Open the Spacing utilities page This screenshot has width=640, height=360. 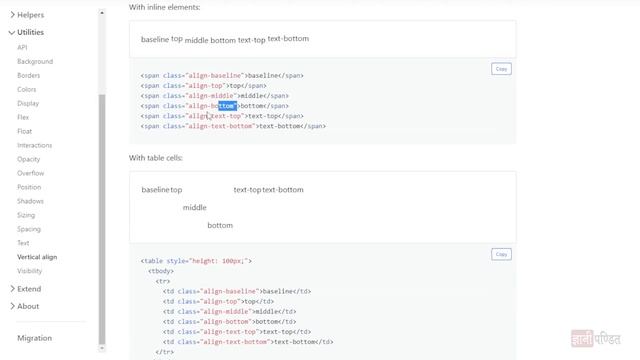[29, 229]
